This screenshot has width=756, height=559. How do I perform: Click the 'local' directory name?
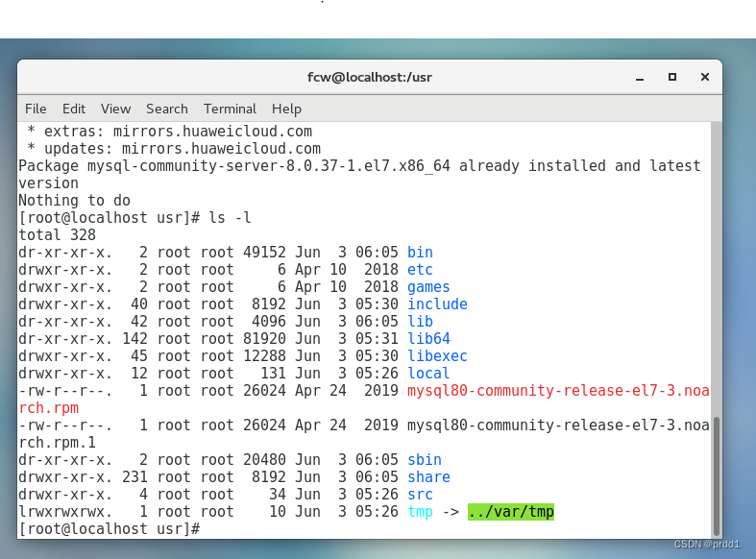[428, 374]
